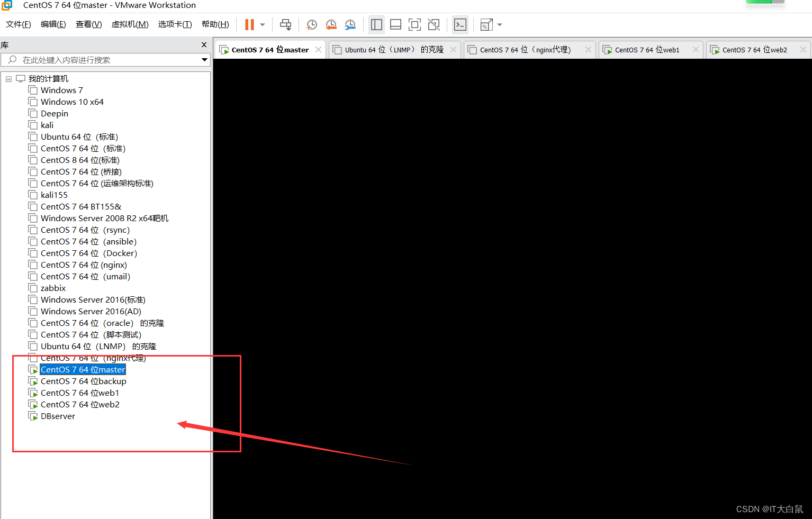
Task: Show or hide the console view
Action: coord(460,24)
